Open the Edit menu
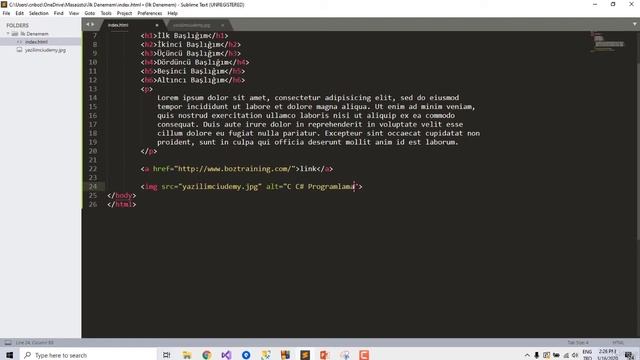The image size is (640, 360). click(x=20, y=13)
